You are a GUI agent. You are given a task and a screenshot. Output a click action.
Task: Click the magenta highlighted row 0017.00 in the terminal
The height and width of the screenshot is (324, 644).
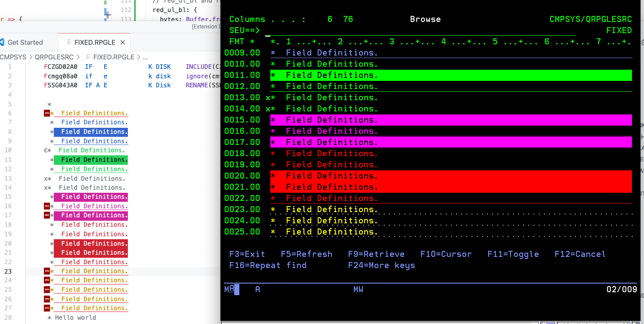(451, 142)
